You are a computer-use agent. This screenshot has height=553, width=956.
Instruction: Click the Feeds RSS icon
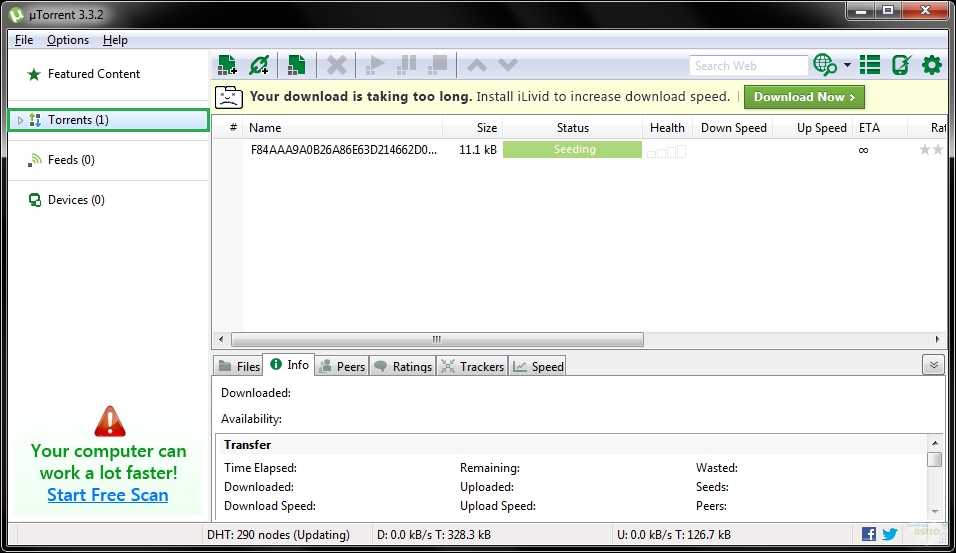(x=35, y=160)
